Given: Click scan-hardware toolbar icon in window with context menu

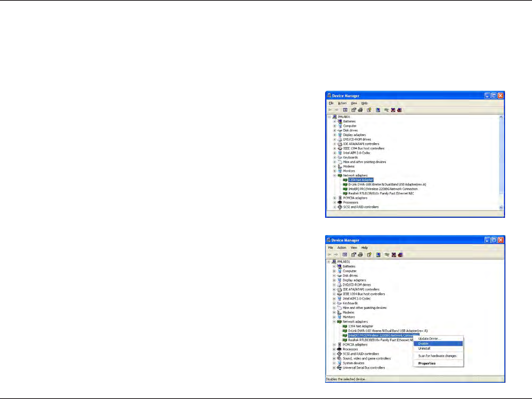Looking at the screenshot, I should coord(378,255).
